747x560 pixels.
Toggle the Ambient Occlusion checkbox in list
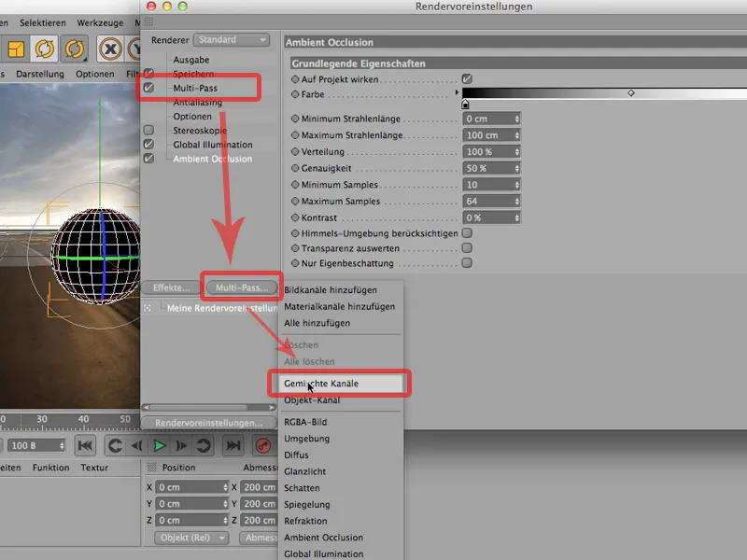click(148, 159)
